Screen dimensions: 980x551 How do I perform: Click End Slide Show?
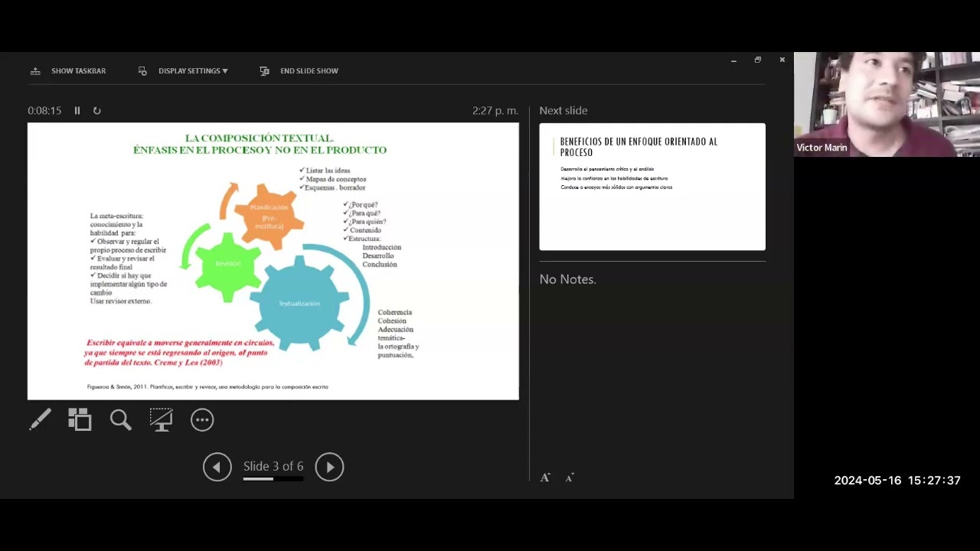click(x=299, y=70)
